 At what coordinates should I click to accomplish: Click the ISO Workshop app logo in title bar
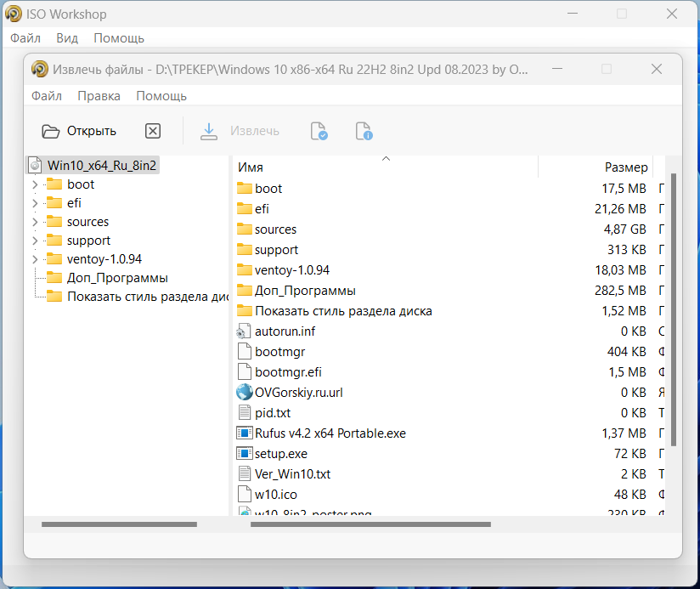(x=14, y=14)
